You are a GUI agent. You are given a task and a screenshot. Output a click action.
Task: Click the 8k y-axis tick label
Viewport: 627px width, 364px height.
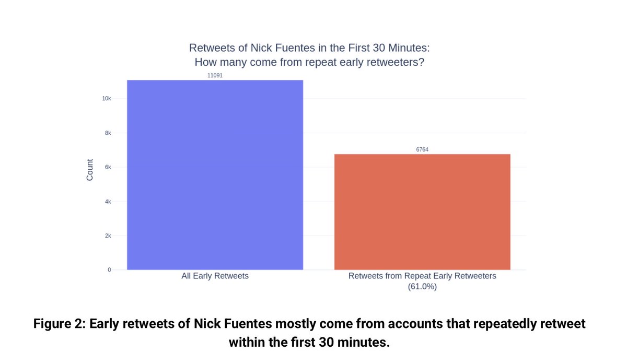tap(107, 133)
